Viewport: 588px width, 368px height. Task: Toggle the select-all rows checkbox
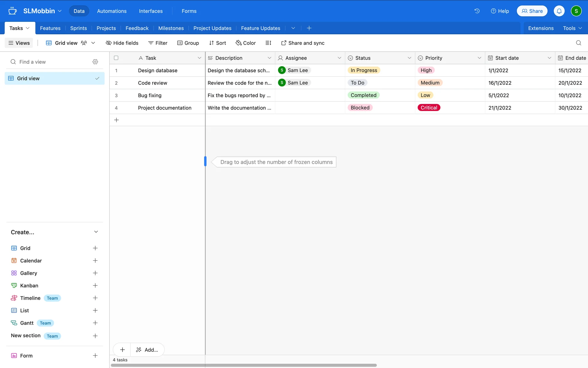pyautogui.click(x=116, y=58)
